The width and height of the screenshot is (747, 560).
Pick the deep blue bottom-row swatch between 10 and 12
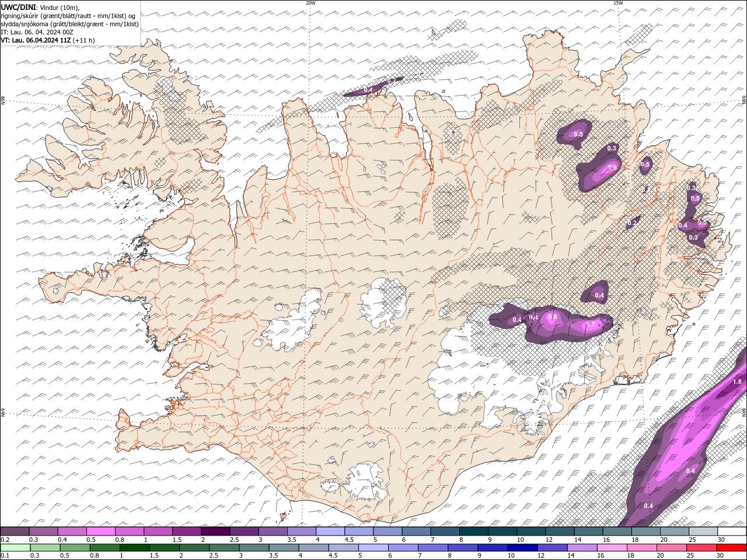coord(522,548)
